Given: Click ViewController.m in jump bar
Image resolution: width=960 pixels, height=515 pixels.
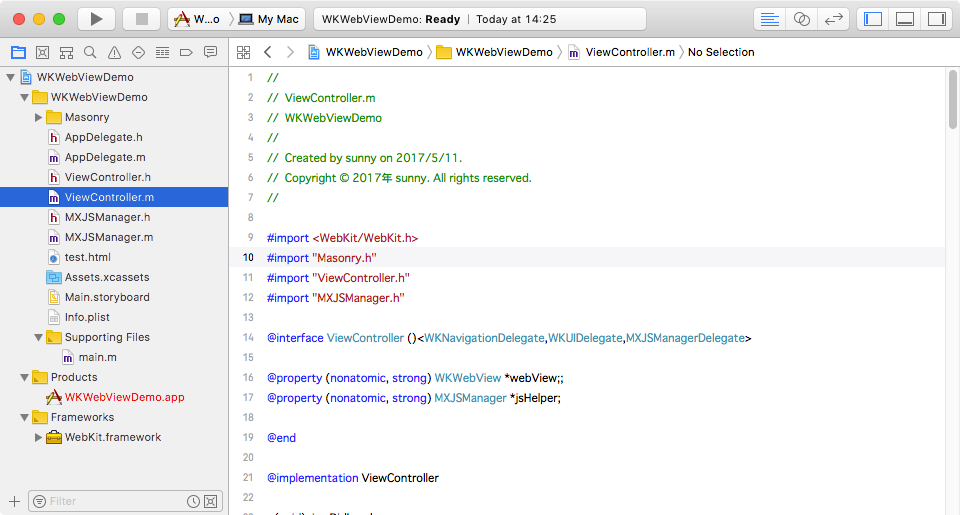Looking at the screenshot, I should coord(621,53).
